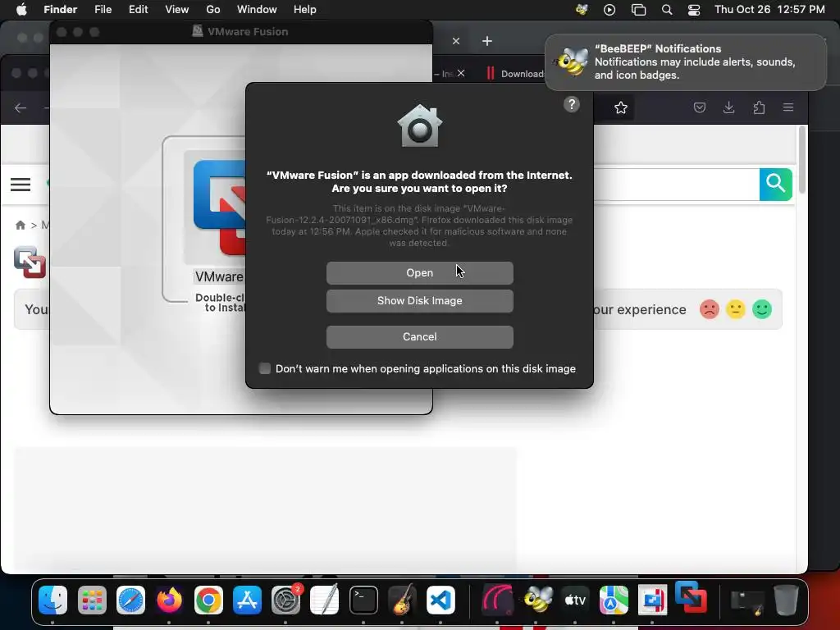
Task: Open the Go menu
Action: point(213,10)
